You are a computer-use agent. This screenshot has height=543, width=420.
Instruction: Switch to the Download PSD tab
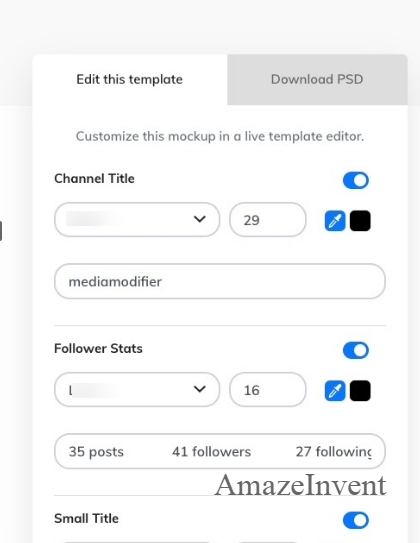pos(317,80)
